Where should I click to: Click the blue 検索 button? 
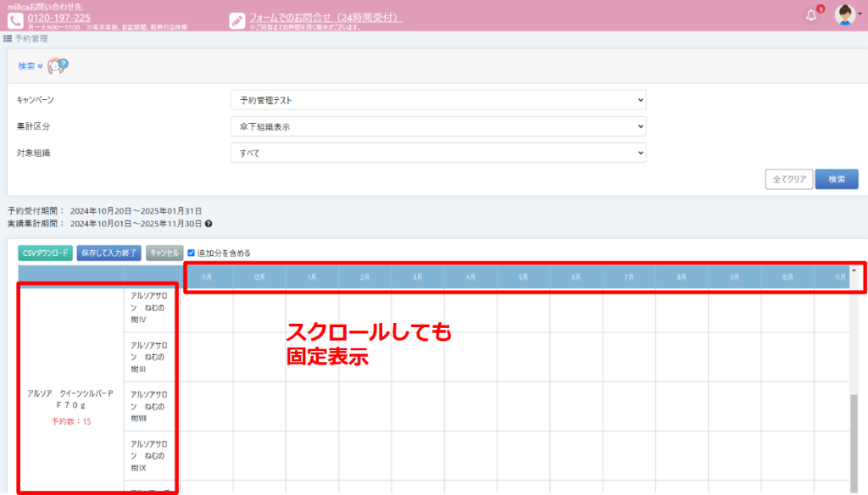836,179
